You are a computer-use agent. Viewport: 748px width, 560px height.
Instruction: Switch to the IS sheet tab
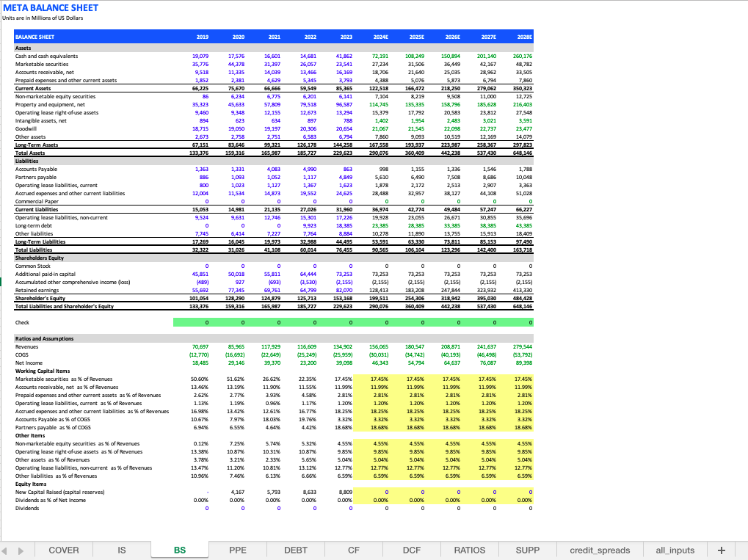tap(122, 550)
